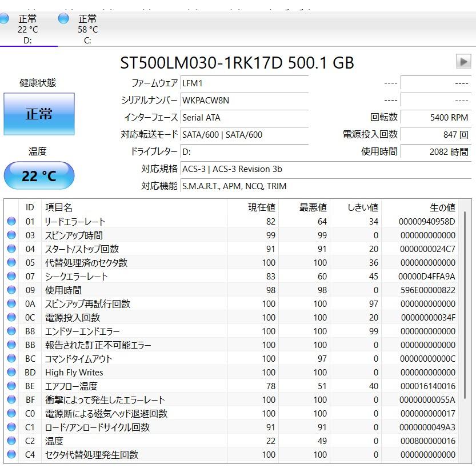Select the スタート/ストップ回数 attribute row
This screenshot has height=476, width=476.
coord(232,249)
